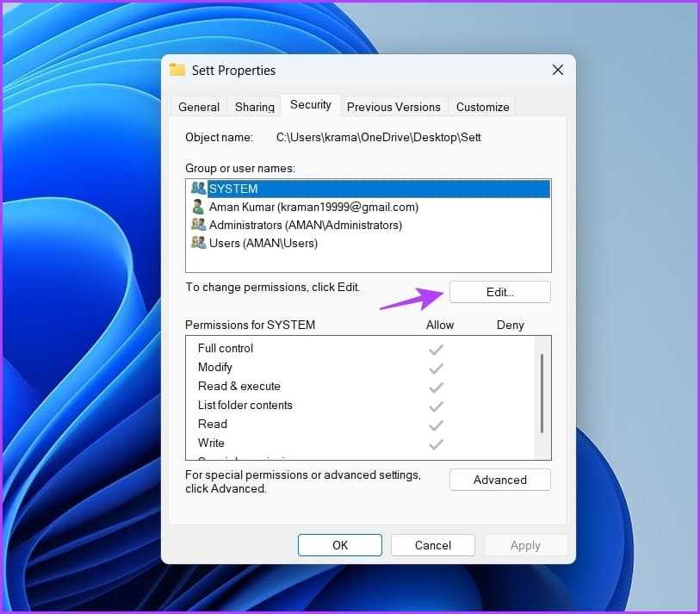Click the Modify allow checkmark
This screenshot has height=614, width=700.
437,368
